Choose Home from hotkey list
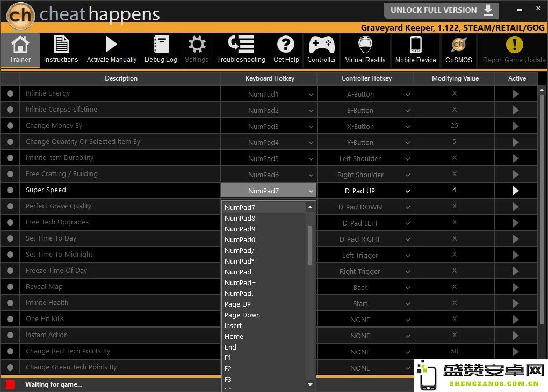The image size is (548, 392). (x=264, y=337)
